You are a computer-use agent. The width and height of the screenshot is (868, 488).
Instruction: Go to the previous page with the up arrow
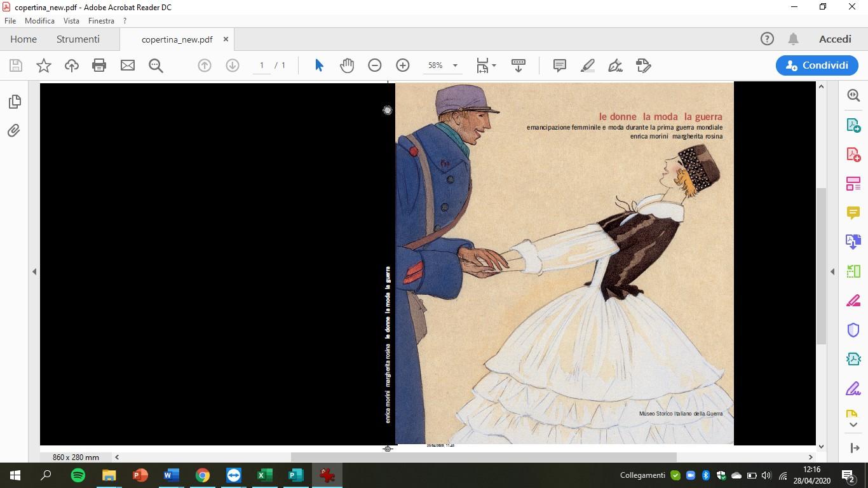point(205,65)
